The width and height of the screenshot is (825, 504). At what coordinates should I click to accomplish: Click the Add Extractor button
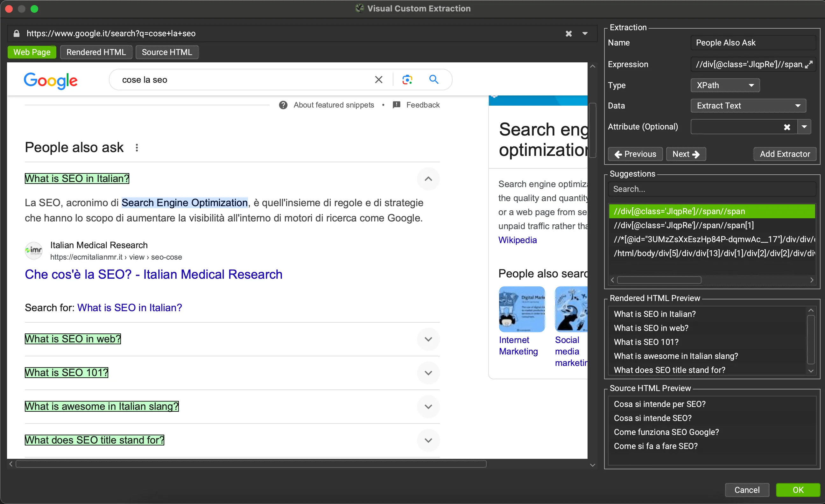(785, 154)
